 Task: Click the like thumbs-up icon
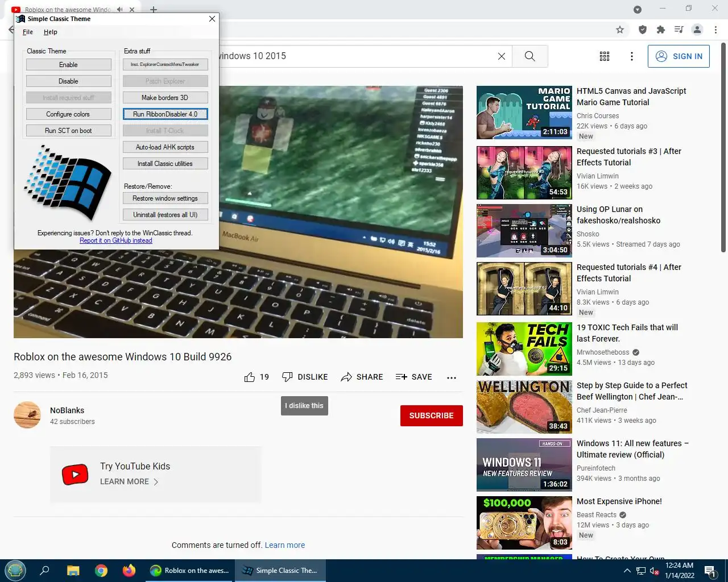(x=250, y=377)
